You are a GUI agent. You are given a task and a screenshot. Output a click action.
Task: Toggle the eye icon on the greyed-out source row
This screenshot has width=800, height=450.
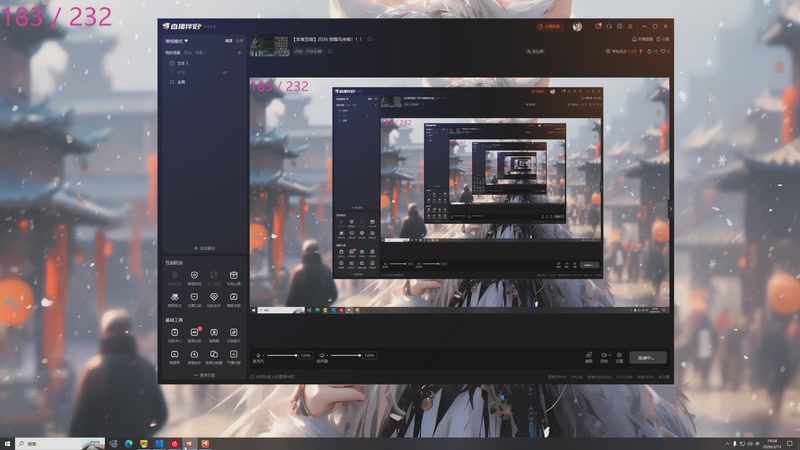[225, 72]
